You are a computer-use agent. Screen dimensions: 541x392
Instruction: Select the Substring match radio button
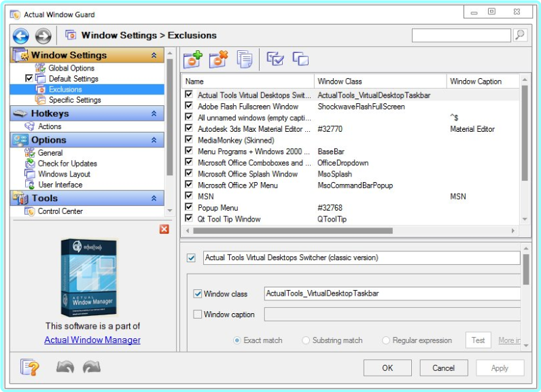(x=306, y=340)
